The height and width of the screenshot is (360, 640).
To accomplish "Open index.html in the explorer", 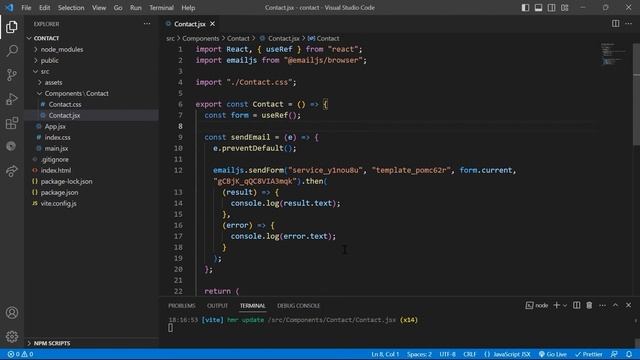I will 91,171.
